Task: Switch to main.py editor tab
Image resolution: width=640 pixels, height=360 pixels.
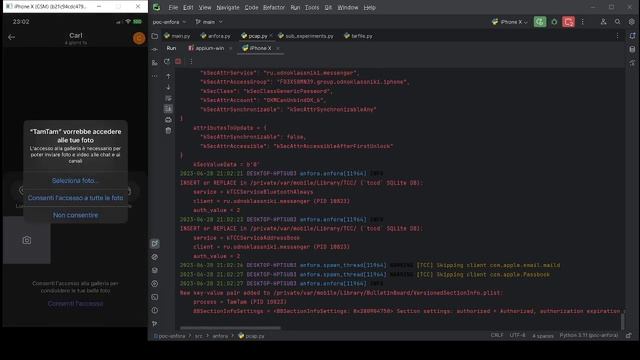Action: 177,36
